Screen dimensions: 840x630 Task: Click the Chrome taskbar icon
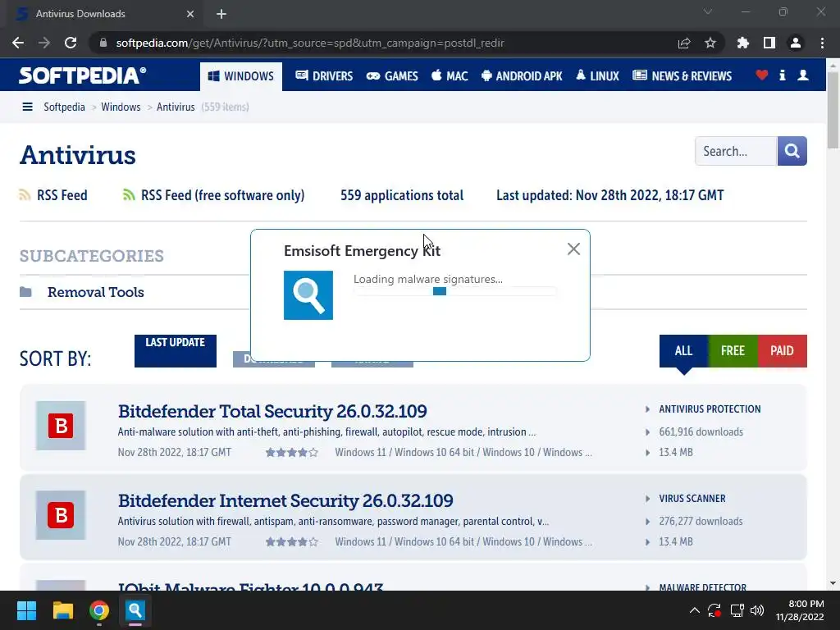[x=99, y=610]
